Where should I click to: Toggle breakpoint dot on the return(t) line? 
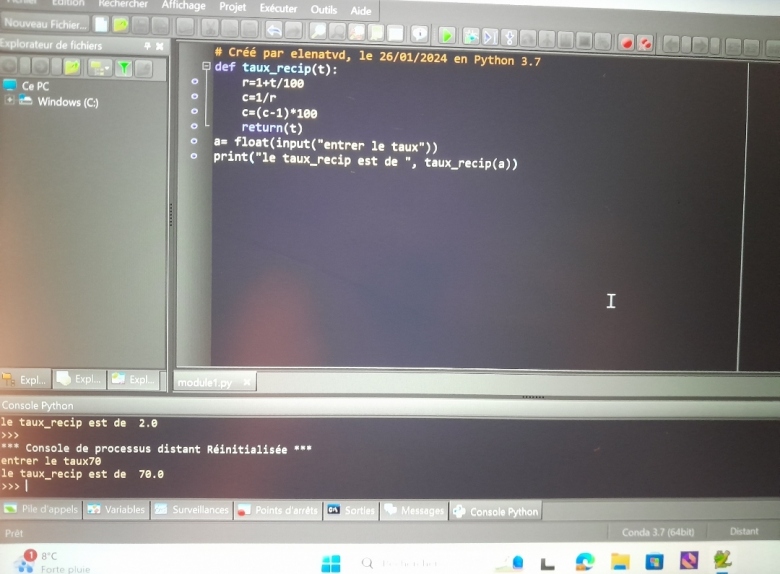click(194, 128)
